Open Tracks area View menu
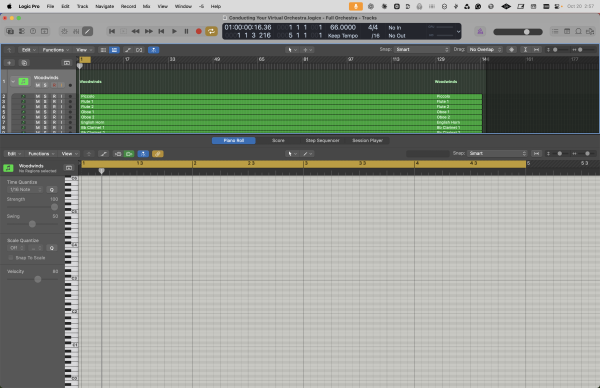 (84, 50)
